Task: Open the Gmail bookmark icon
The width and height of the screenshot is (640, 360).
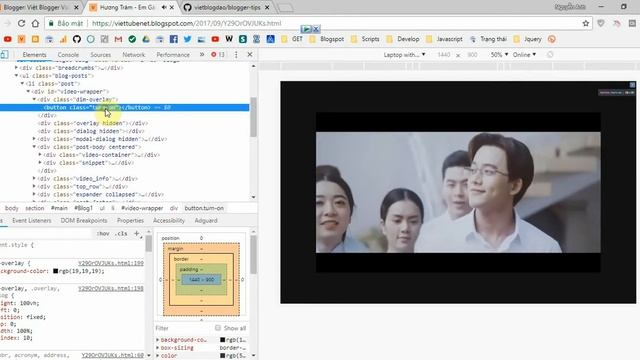Action: (118, 39)
